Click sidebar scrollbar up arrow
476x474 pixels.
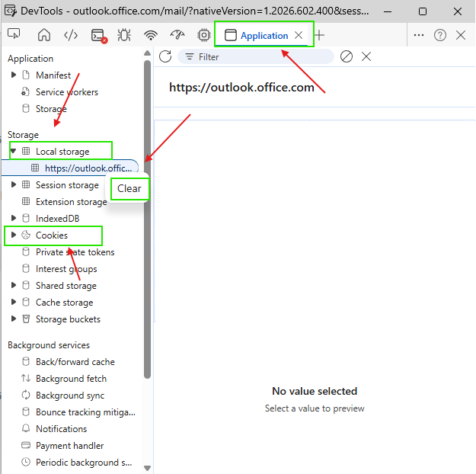coord(148,53)
